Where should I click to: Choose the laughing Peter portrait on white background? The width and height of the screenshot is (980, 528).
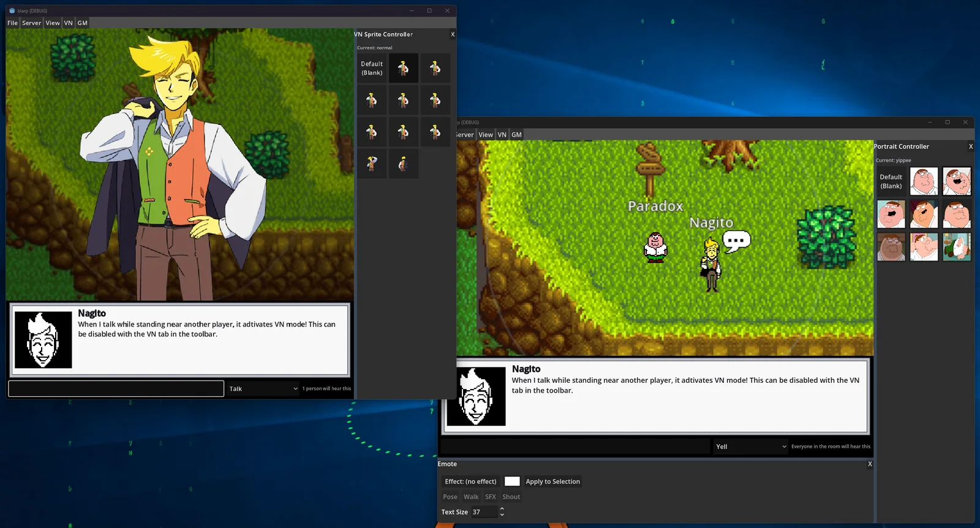(957, 181)
